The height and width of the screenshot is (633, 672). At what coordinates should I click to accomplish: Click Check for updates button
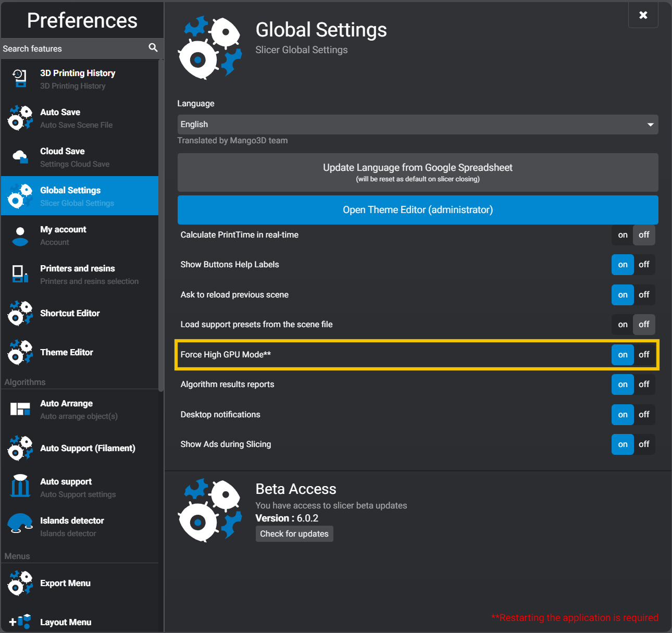294,533
